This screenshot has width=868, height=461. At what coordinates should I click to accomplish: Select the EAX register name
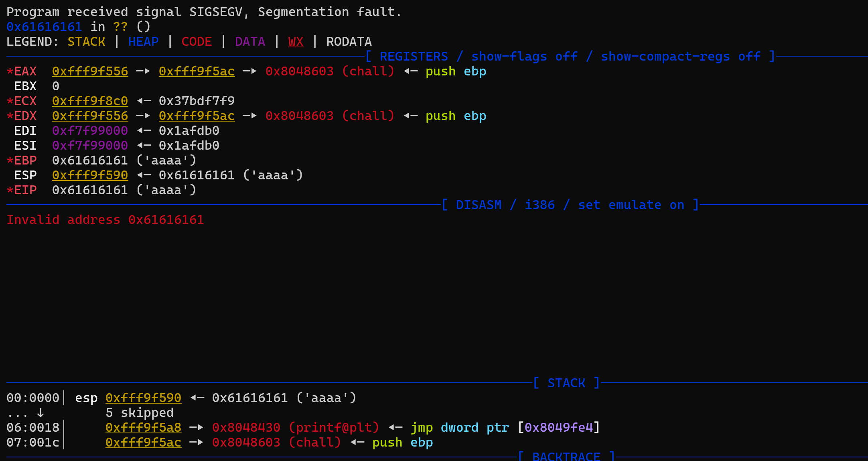(25, 71)
